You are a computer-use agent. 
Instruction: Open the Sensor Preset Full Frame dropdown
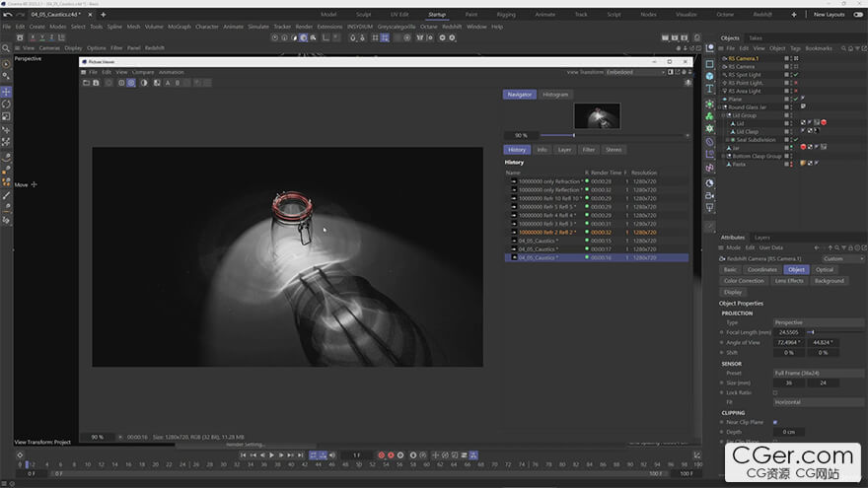click(818, 373)
